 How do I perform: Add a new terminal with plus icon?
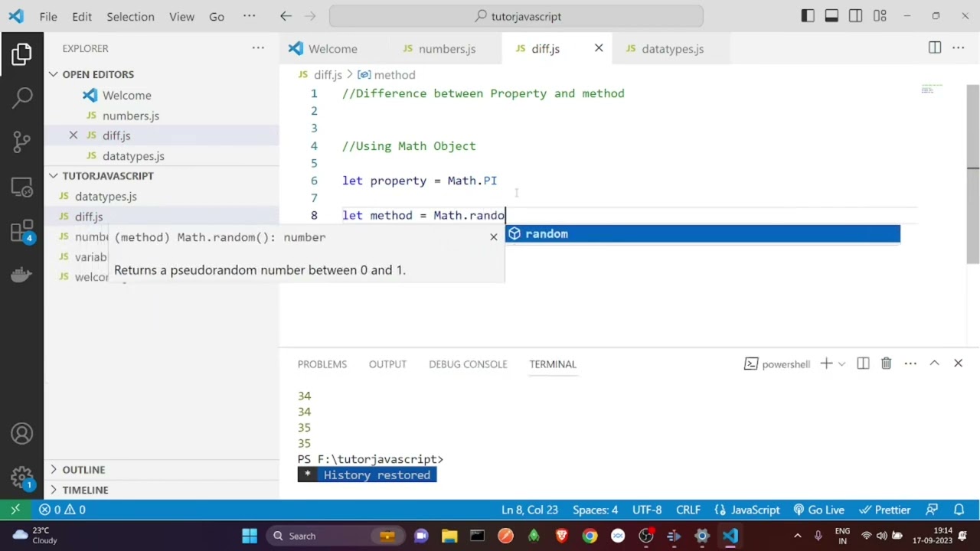click(x=826, y=364)
